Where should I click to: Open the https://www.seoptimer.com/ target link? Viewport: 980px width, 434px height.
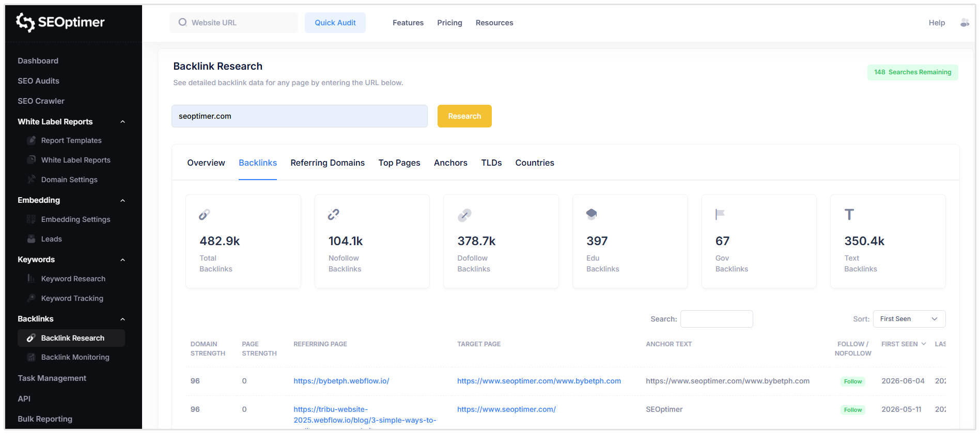(506, 409)
